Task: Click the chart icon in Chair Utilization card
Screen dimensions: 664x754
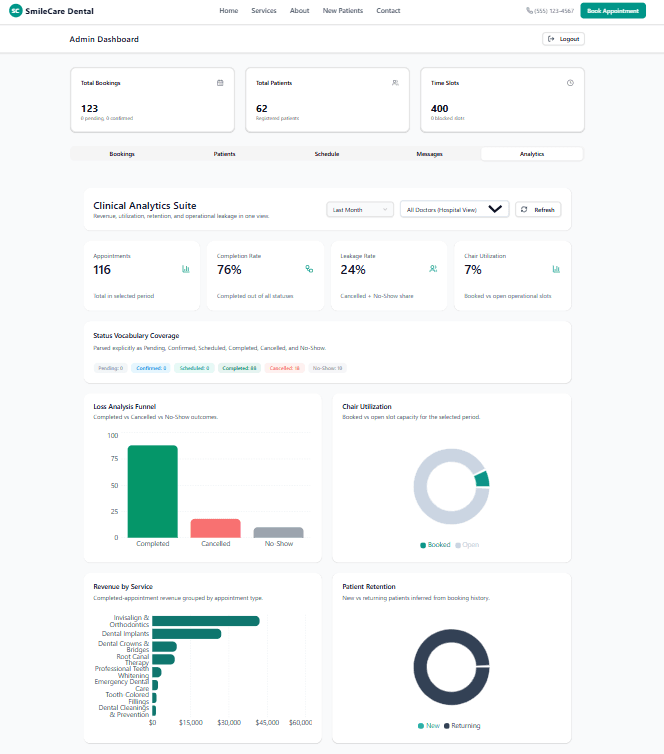Action: coord(556,269)
